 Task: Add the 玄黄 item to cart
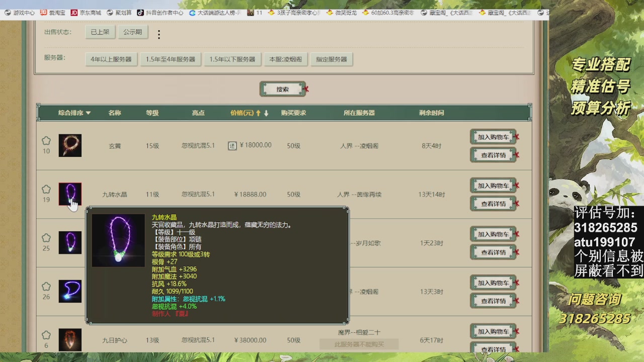click(493, 137)
